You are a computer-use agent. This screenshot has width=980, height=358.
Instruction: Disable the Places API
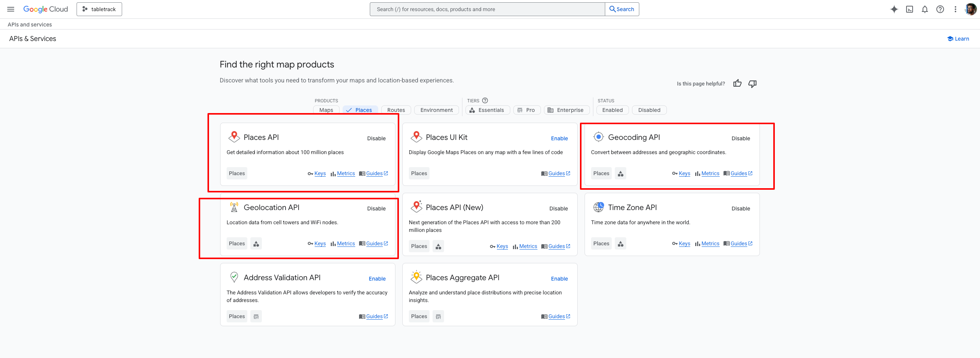(376, 138)
